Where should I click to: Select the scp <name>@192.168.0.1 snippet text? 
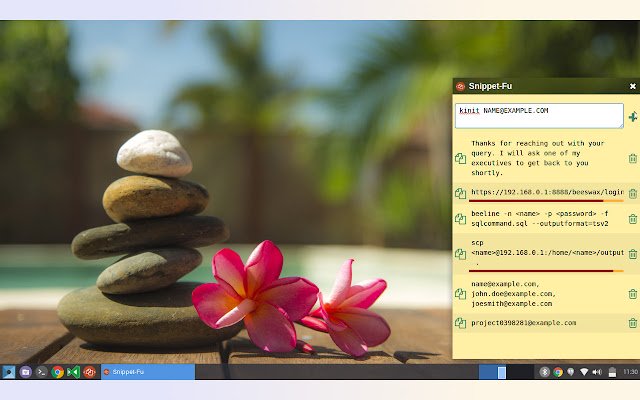point(547,252)
